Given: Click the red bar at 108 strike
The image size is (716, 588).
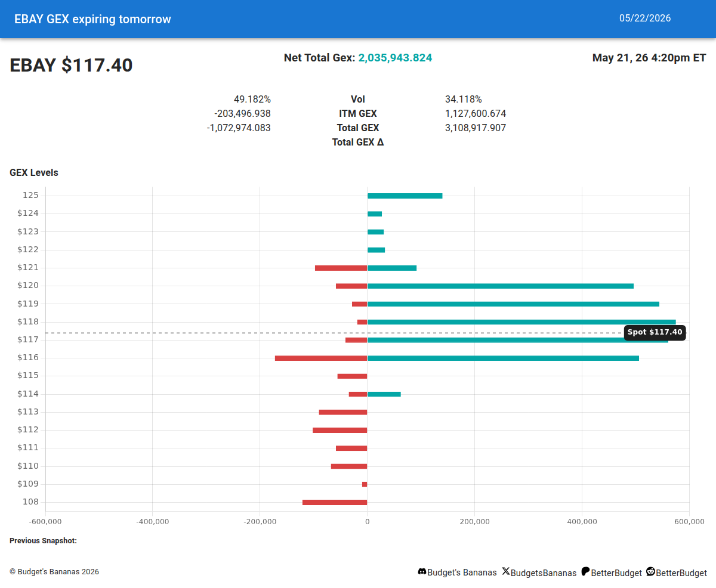Looking at the screenshot, I should (x=335, y=503).
